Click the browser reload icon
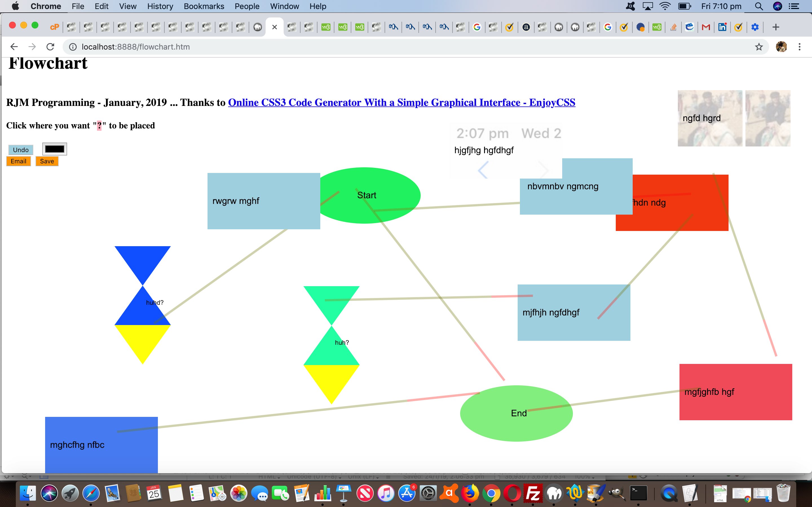 [50, 46]
